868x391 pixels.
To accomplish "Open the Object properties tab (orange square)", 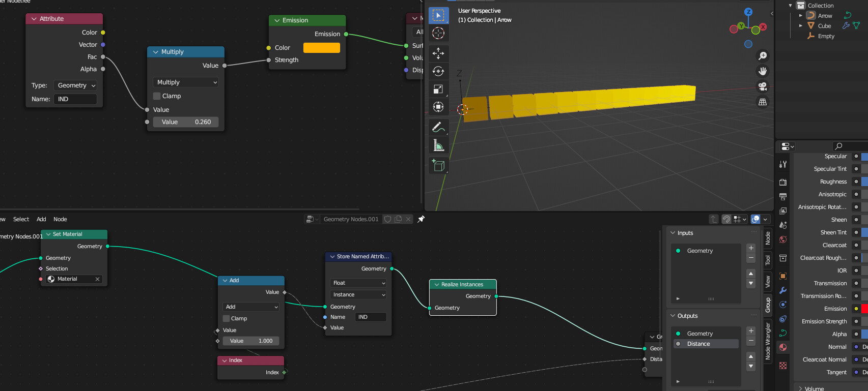I will pos(783,276).
